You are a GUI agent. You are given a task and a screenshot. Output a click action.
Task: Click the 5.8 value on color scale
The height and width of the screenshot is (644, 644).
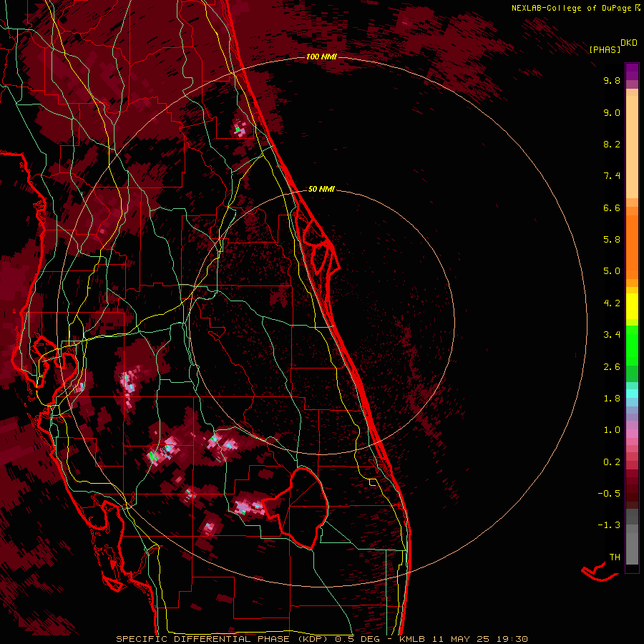(612, 240)
